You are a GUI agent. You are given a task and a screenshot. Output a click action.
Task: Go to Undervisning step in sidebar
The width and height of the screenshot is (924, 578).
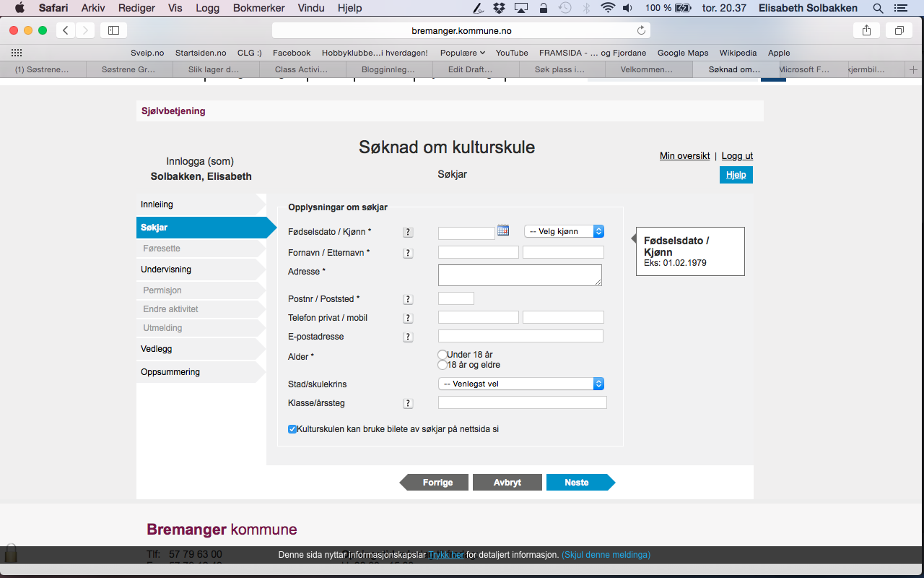click(166, 269)
